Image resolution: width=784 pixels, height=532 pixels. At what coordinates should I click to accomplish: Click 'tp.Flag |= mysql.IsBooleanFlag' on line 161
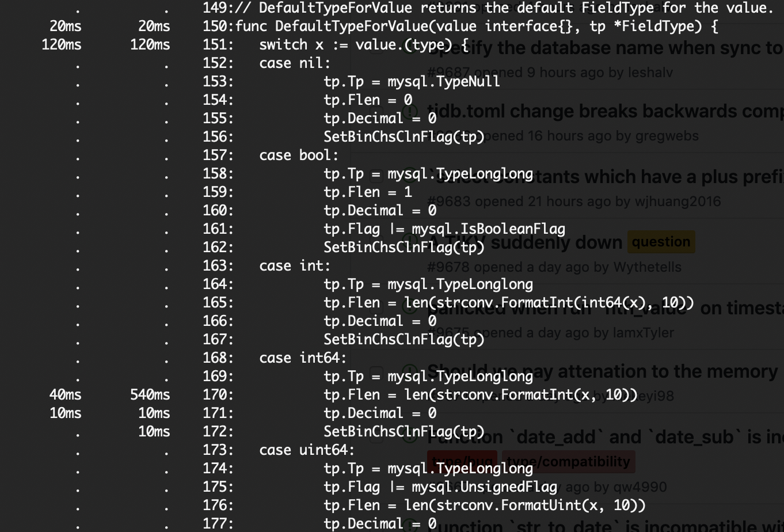(x=444, y=229)
